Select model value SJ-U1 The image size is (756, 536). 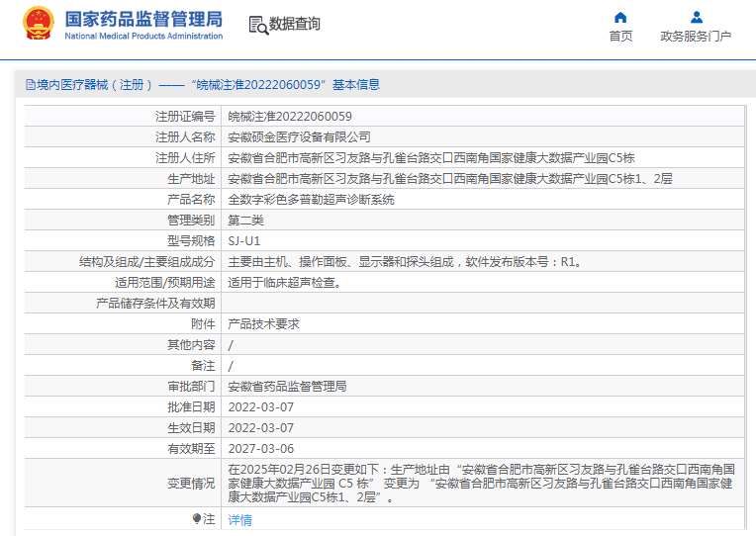click(244, 240)
